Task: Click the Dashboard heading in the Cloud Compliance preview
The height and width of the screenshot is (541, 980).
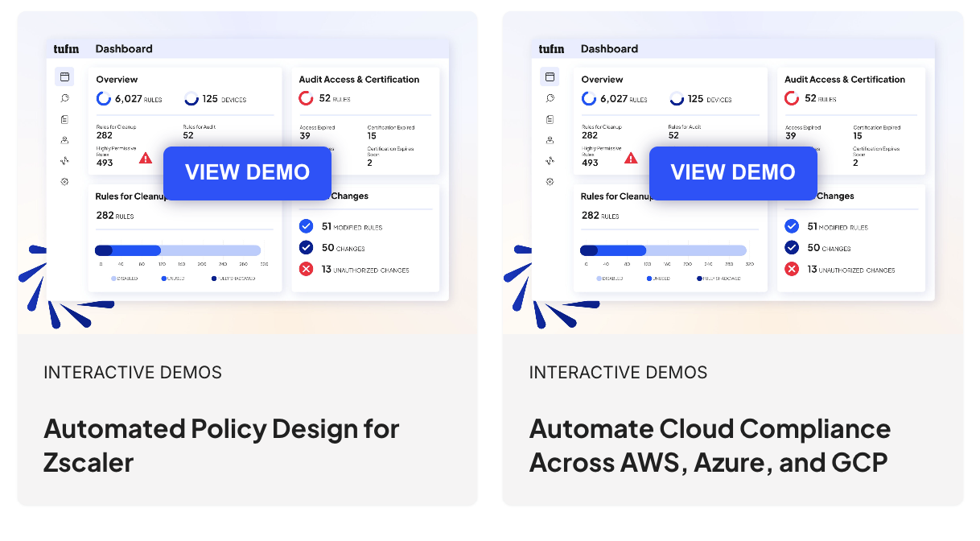Action: [x=609, y=49]
